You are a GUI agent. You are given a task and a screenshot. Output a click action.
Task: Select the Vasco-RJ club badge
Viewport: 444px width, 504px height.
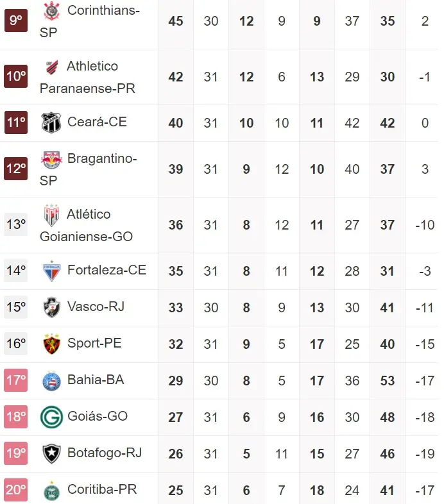(x=51, y=307)
